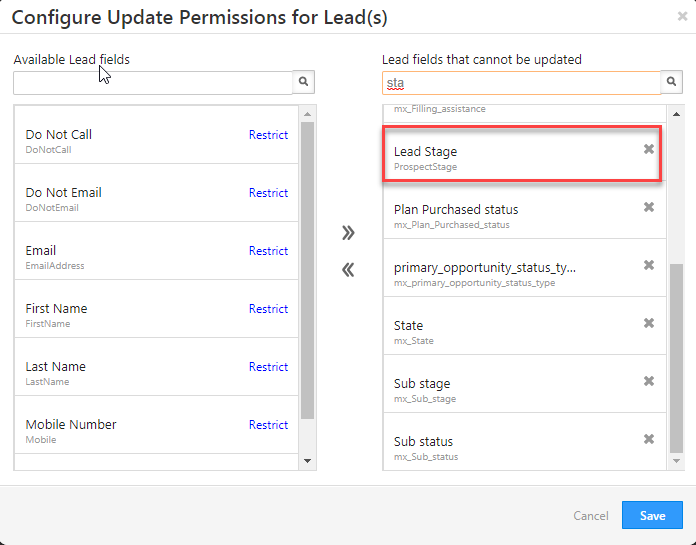
Task: Remove Sub stage field with X icon
Action: point(649,381)
